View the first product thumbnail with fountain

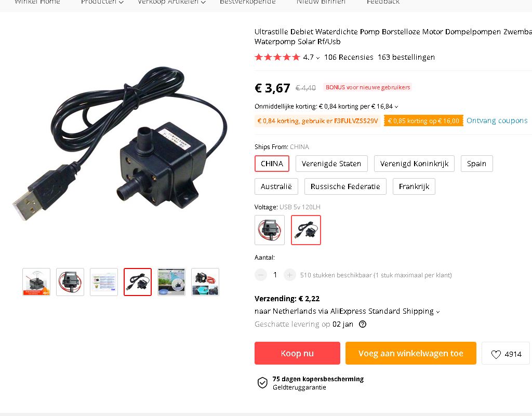click(x=36, y=282)
